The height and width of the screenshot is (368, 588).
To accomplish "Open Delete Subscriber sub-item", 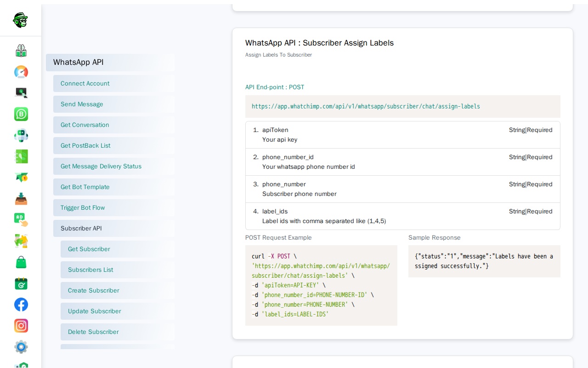I will 118,332.
